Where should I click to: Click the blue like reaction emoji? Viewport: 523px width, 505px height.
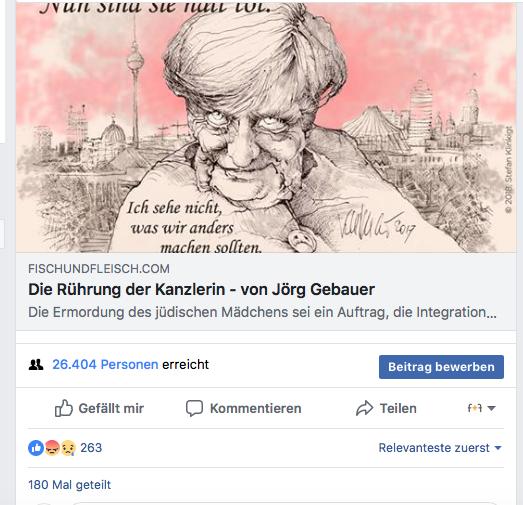click(x=36, y=448)
